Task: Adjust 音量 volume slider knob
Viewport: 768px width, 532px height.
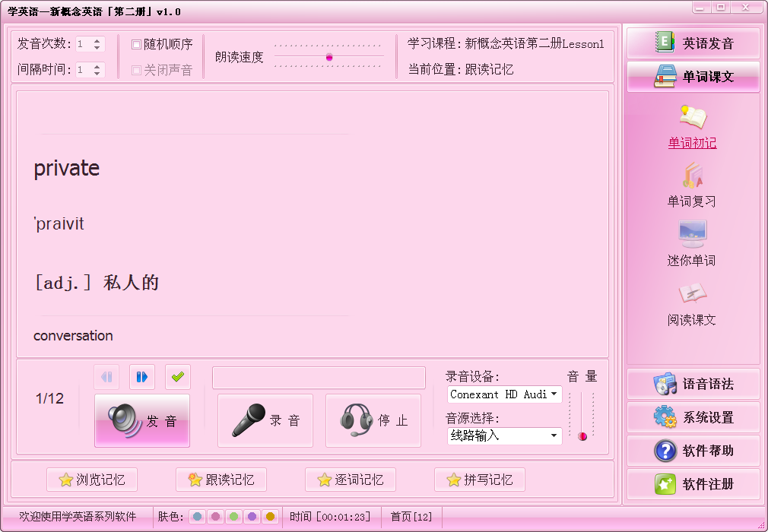Action: pyautogui.click(x=582, y=436)
